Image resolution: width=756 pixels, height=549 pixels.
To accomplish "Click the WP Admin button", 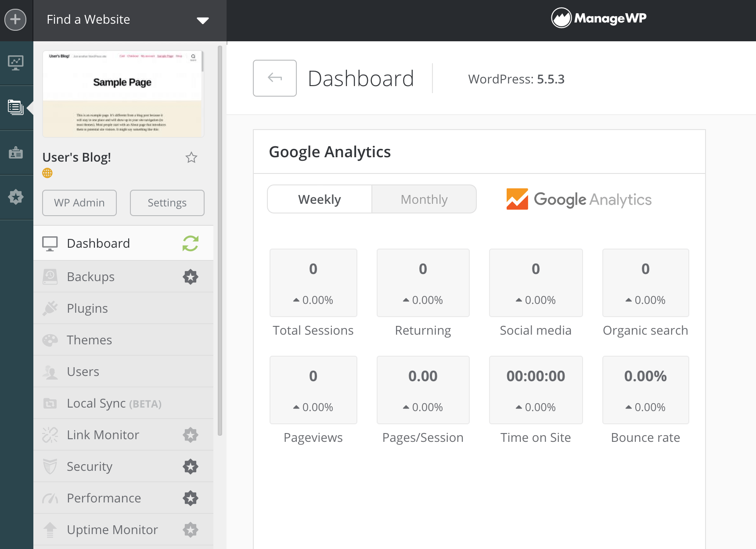I will tap(79, 203).
